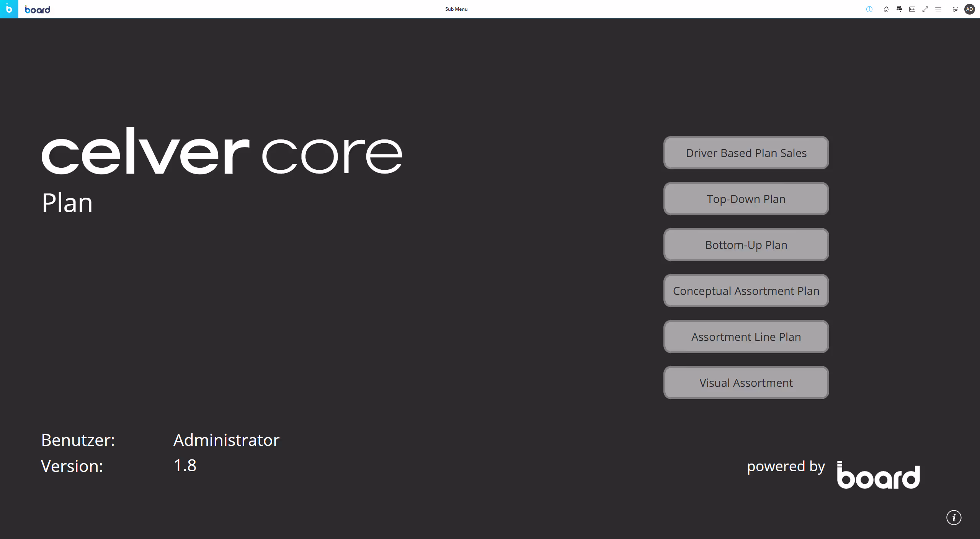Go to the Home screen icon
This screenshot has width=980, height=539.
tap(886, 9)
